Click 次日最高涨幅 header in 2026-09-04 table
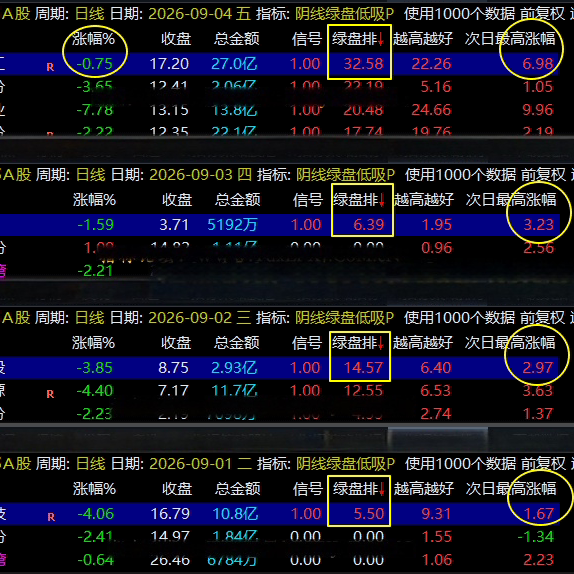Viewport: 574px width, 574px height. [510, 39]
